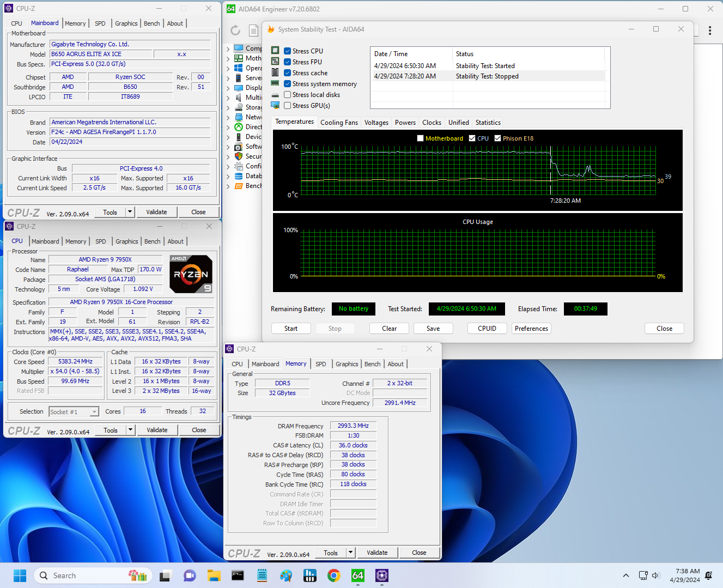
Task: Uncheck the Stress CPU checkbox
Action: 287,51
